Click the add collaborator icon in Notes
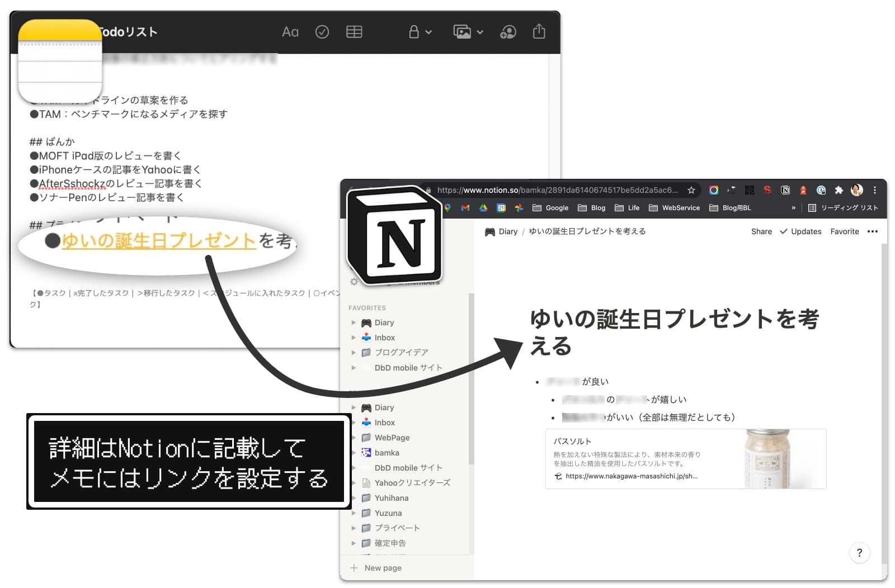 pyautogui.click(x=508, y=32)
